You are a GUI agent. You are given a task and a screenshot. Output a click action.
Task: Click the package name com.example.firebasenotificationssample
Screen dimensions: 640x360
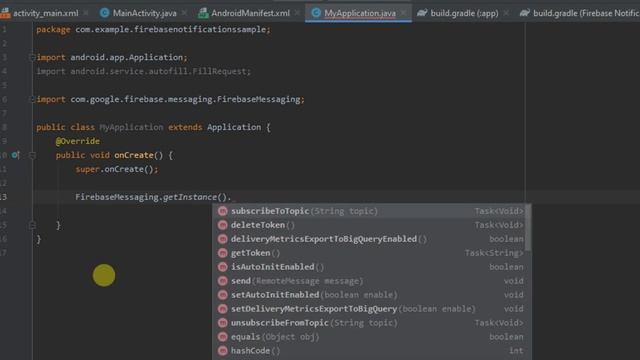tap(171, 29)
